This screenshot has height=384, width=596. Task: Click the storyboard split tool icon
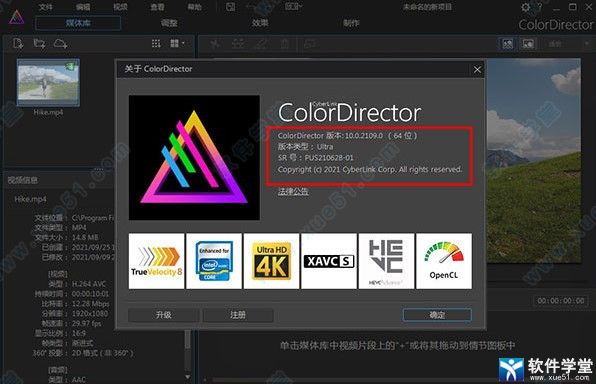point(216,44)
